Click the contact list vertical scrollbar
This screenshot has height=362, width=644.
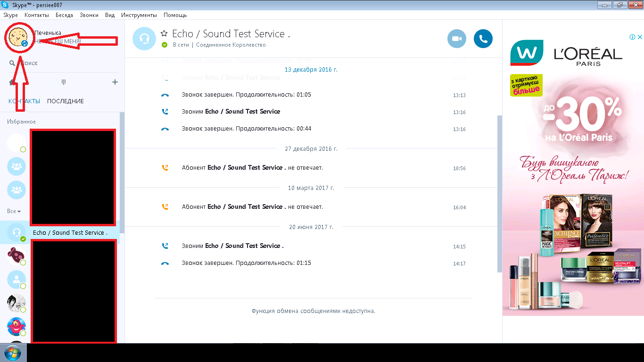coord(122,172)
